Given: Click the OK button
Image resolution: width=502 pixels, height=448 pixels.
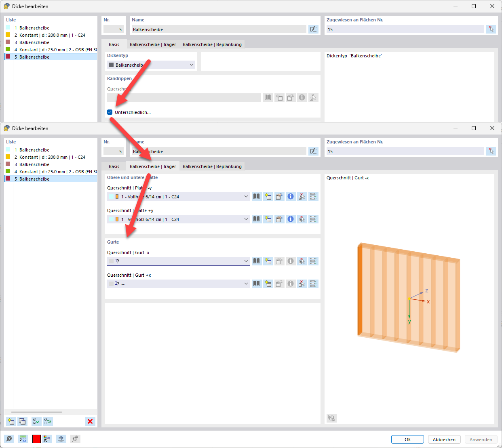Looking at the screenshot, I should click(407, 440).
